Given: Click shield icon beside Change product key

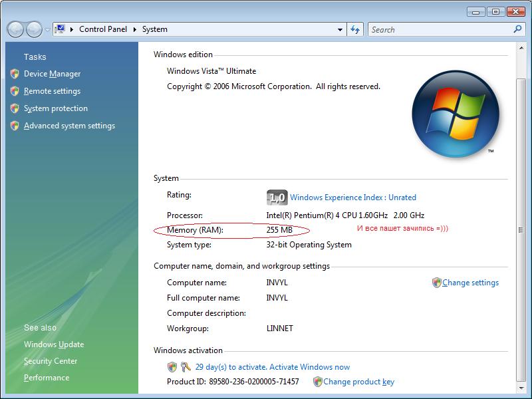Looking at the screenshot, I should pos(318,382).
